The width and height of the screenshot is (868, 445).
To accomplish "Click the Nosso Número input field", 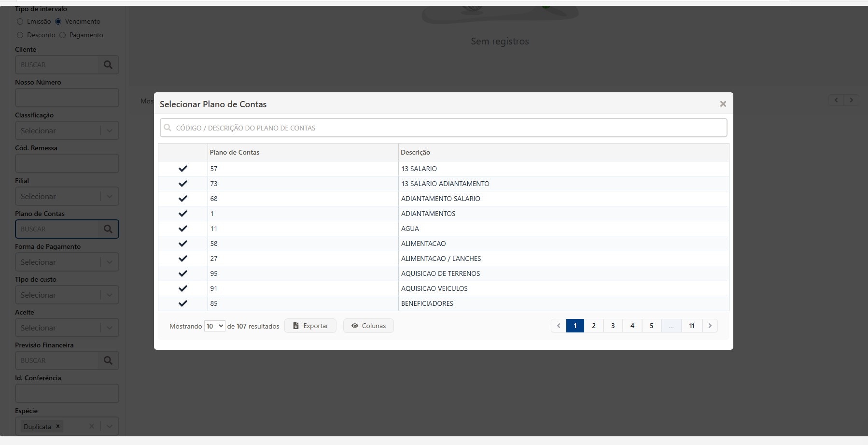I will (x=67, y=98).
